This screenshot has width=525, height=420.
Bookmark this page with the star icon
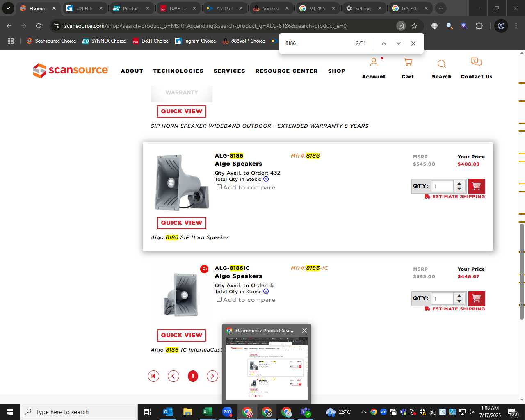point(414,26)
